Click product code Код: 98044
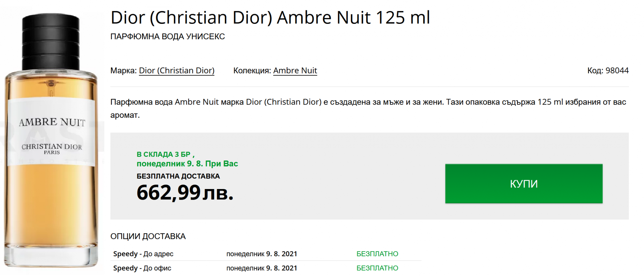Screen dimensions: 644x276 coord(608,71)
